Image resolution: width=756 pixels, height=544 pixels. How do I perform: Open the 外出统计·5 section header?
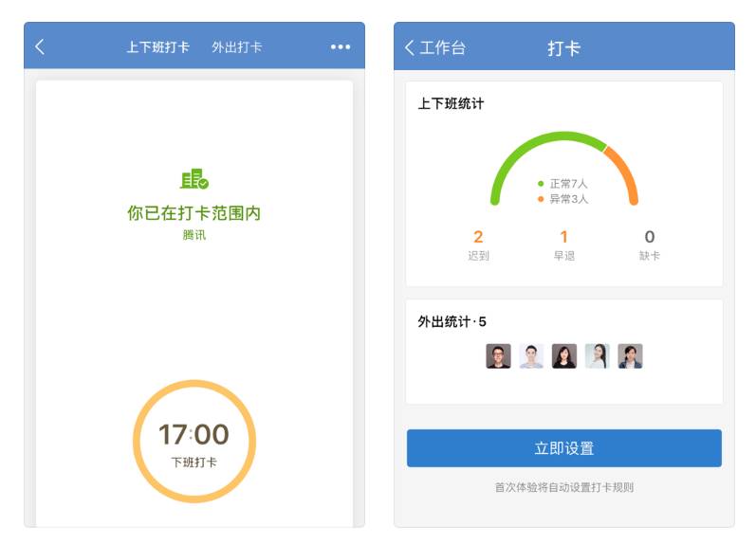[452, 321]
